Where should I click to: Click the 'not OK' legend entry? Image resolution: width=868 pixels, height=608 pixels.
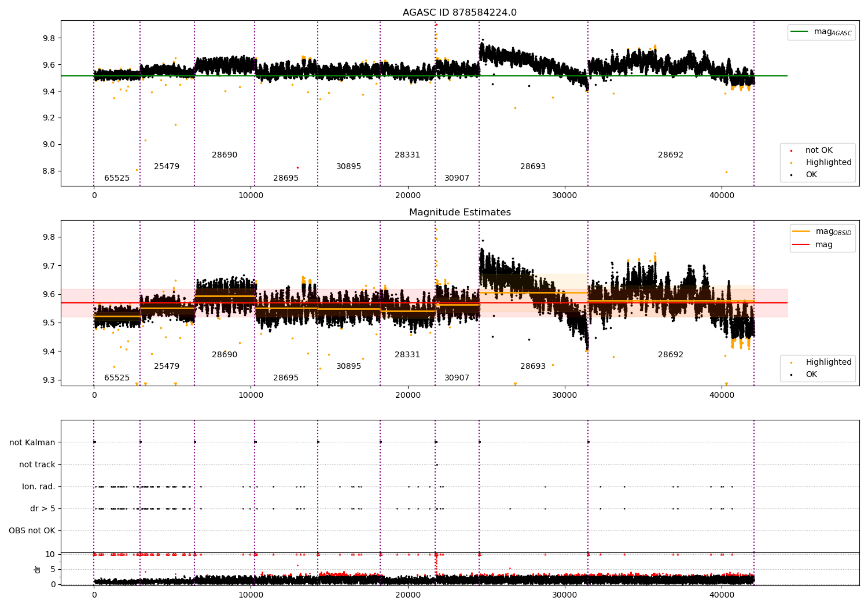pos(819,151)
